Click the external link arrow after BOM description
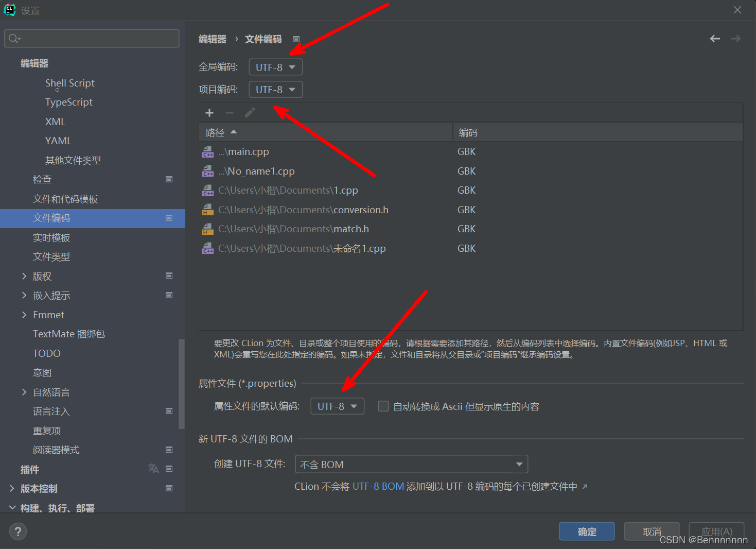The width and height of the screenshot is (756, 549). pos(585,487)
